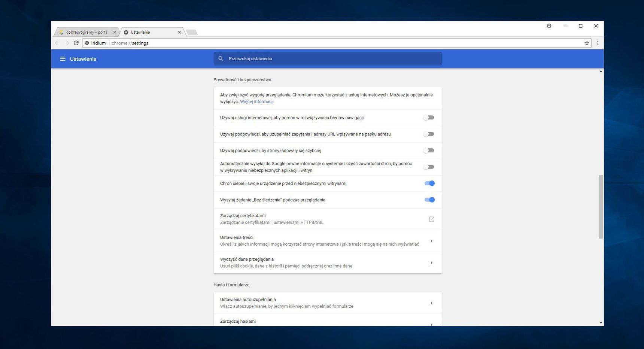Viewport: 644px width, 349px height.
Task: Click the Hasła i formularze heading
Action: pos(231,285)
